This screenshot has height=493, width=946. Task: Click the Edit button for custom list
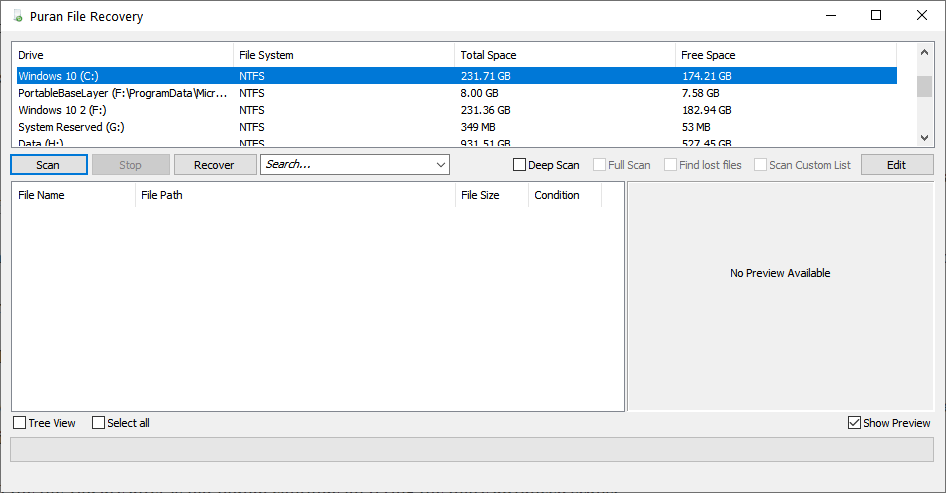[897, 165]
